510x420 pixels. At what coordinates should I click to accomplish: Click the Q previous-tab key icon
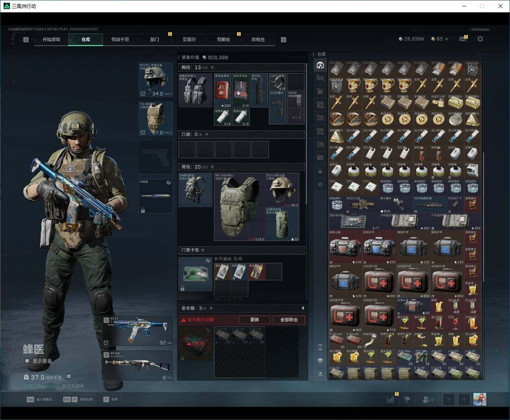tap(26, 40)
